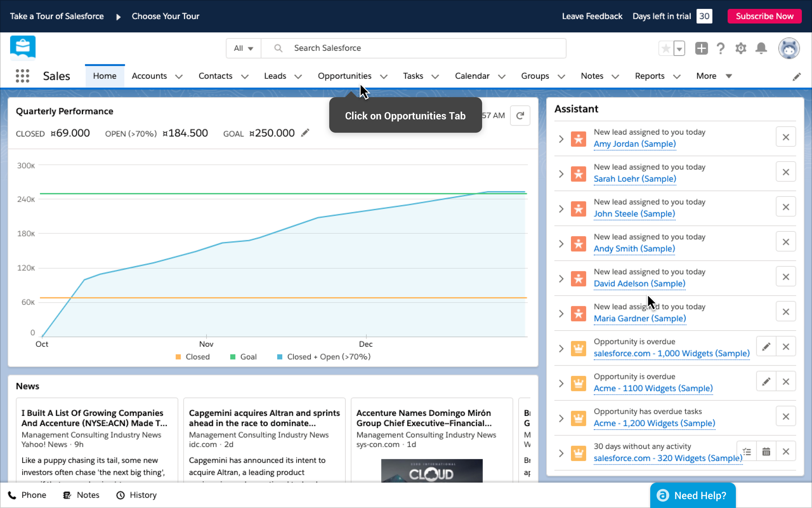Open the Accounts tab dropdown chevron
This screenshot has width=812, height=508.
(179, 77)
